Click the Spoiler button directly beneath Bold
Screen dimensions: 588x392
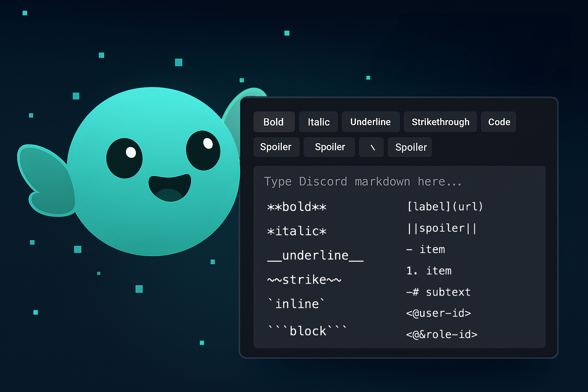pyautogui.click(x=276, y=147)
